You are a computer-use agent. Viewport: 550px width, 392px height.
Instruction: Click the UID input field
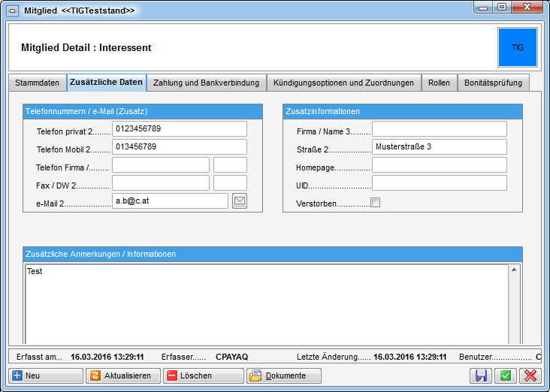pos(440,183)
